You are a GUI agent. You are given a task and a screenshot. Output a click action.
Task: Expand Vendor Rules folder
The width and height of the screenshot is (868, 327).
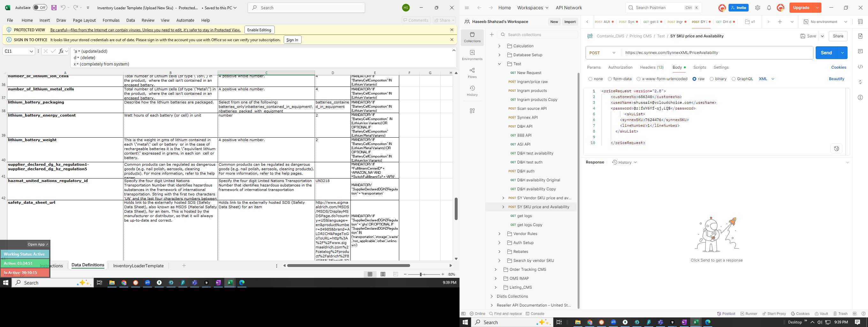499,234
